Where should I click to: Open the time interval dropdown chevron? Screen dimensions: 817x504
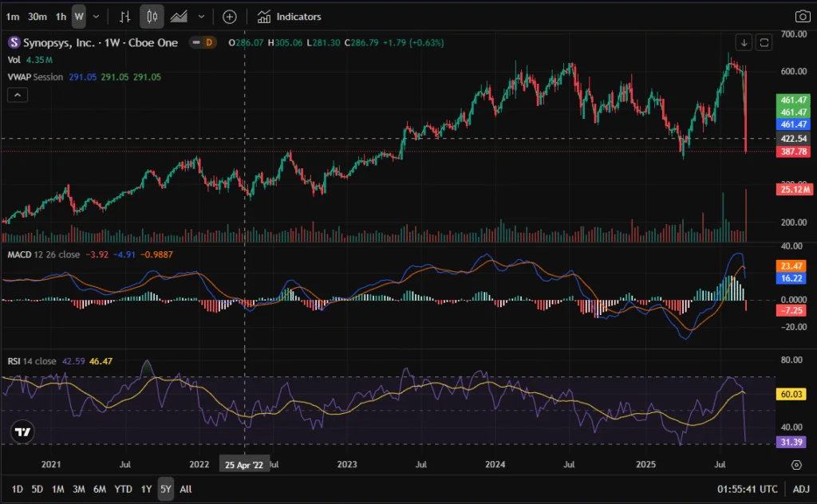[97, 16]
